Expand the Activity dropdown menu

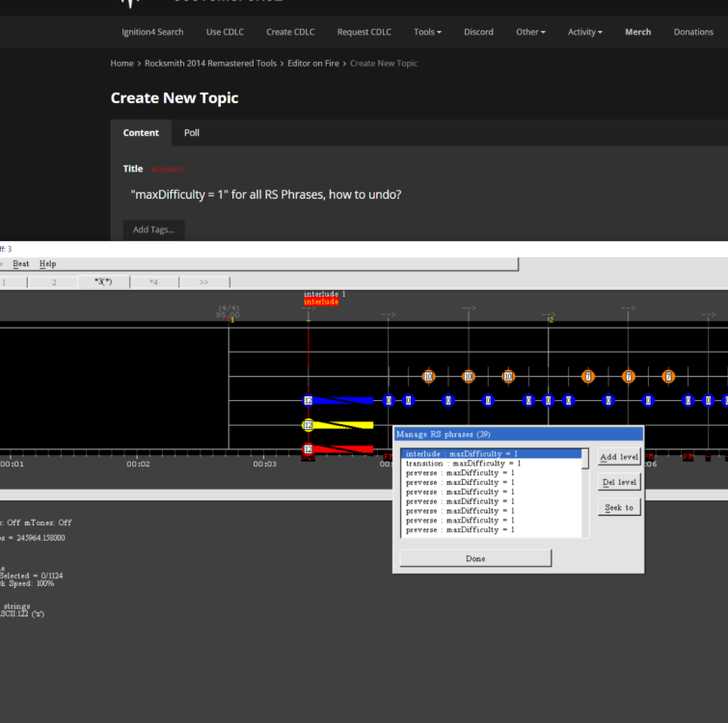(584, 32)
